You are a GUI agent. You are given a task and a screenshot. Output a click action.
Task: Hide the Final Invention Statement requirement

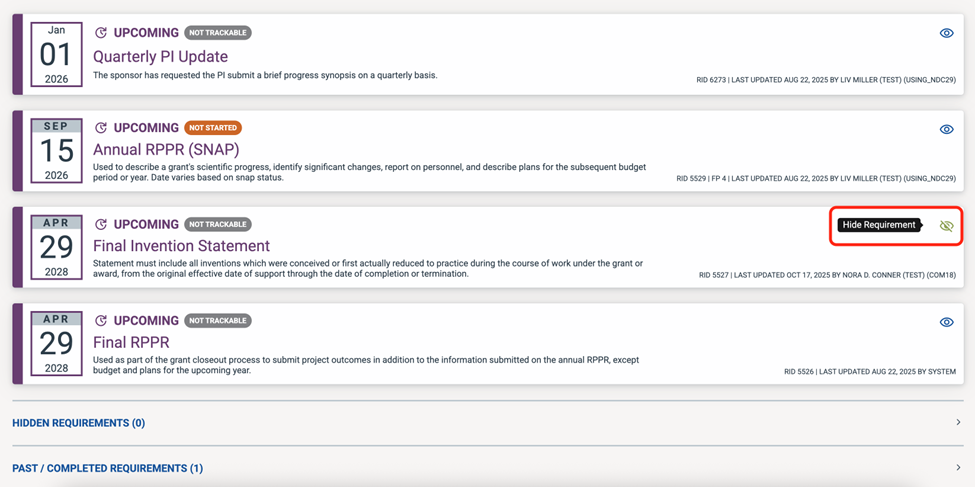tap(946, 226)
